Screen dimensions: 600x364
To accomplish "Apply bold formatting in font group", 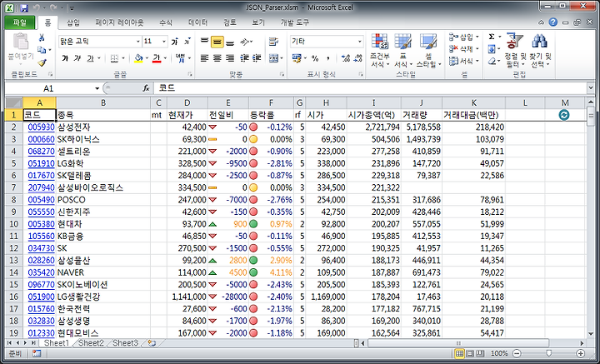I will pos(65,58).
